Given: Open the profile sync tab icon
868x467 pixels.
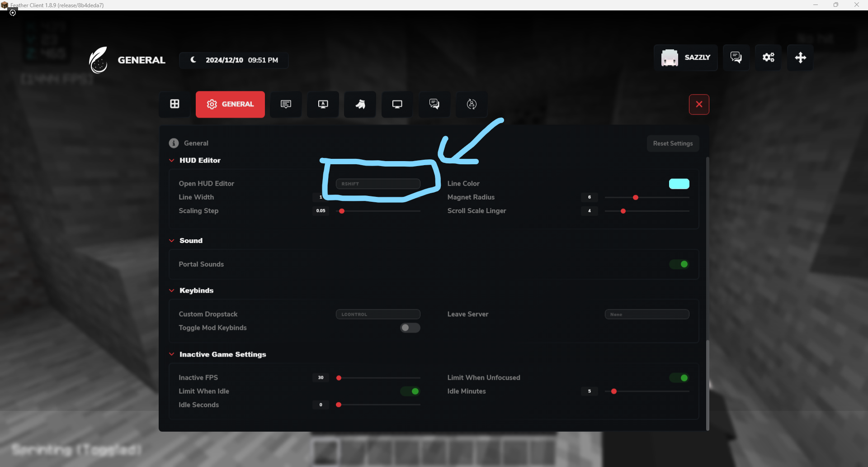Looking at the screenshot, I should 471,104.
